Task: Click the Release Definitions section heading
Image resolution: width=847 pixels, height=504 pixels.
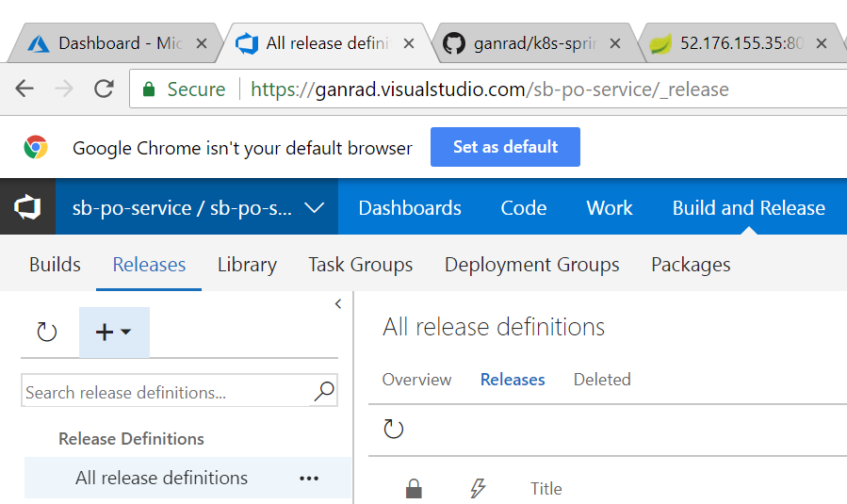Action: (131, 439)
